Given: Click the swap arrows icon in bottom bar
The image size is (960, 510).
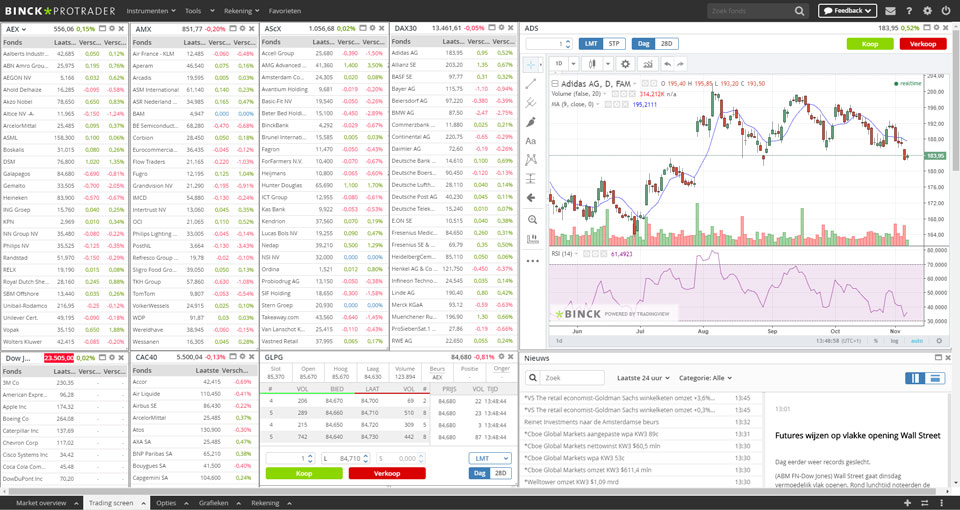Looking at the screenshot, I should pos(924,503).
